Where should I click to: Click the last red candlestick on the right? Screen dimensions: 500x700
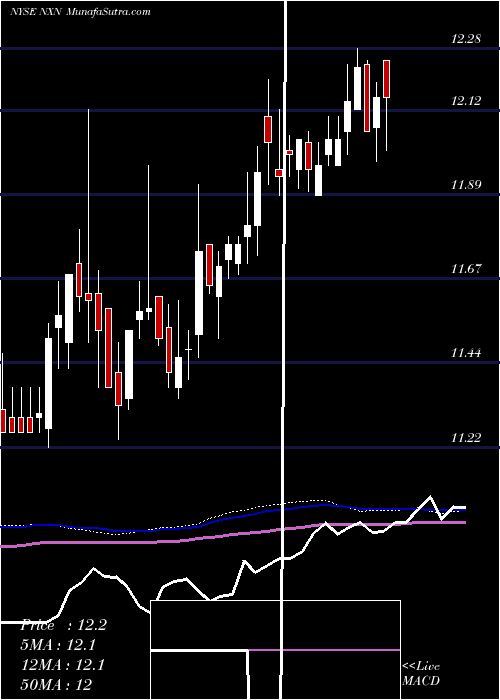tap(387, 79)
